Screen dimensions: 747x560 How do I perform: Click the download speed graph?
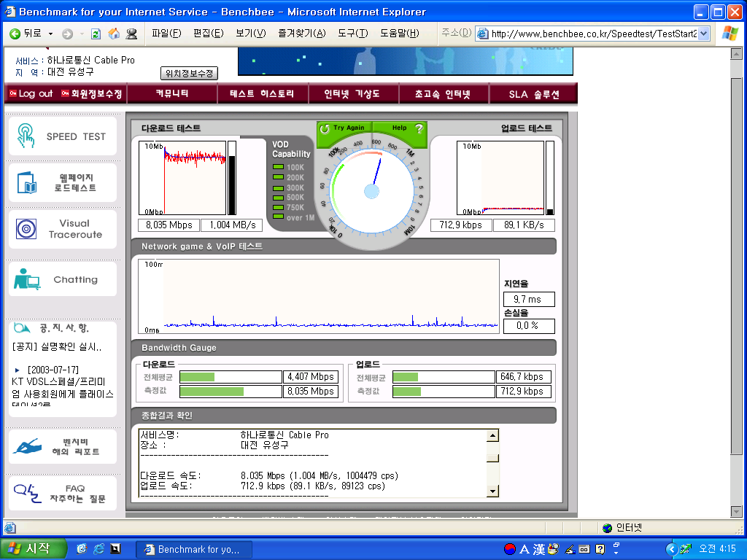click(x=182, y=178)
